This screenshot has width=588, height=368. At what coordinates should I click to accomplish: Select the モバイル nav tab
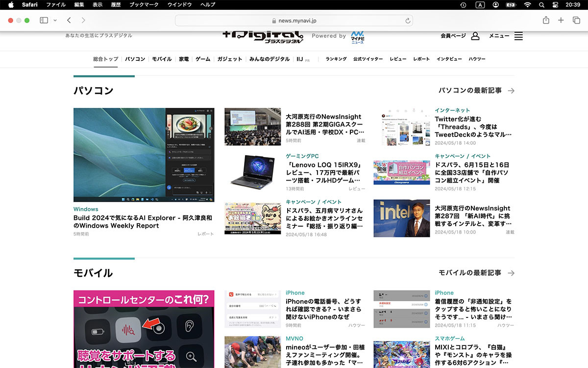(x=162, y=59)
